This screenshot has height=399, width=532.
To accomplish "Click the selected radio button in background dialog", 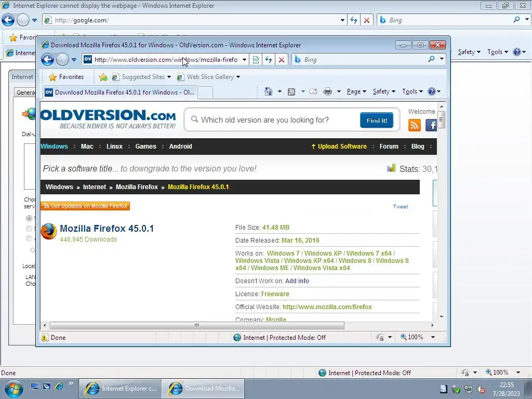I will pos(29,218).
